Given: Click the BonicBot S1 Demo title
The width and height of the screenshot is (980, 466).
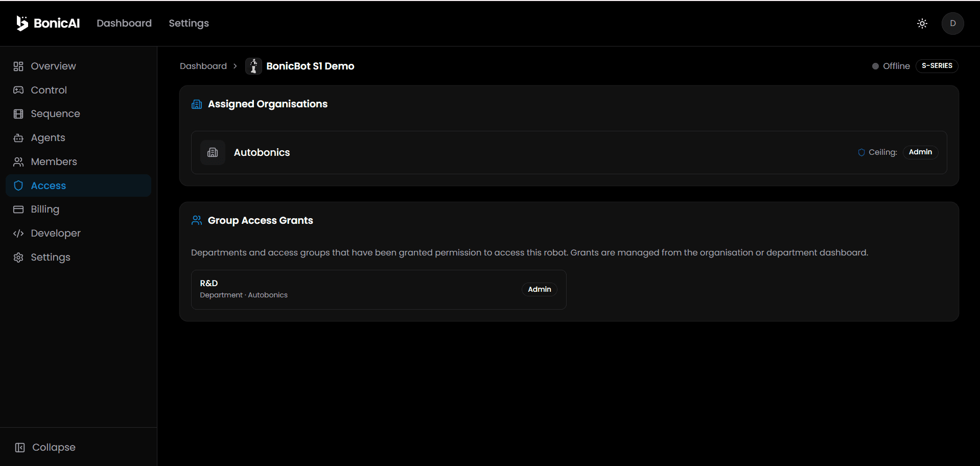Looking at the screenshot, I should (310, 66).
